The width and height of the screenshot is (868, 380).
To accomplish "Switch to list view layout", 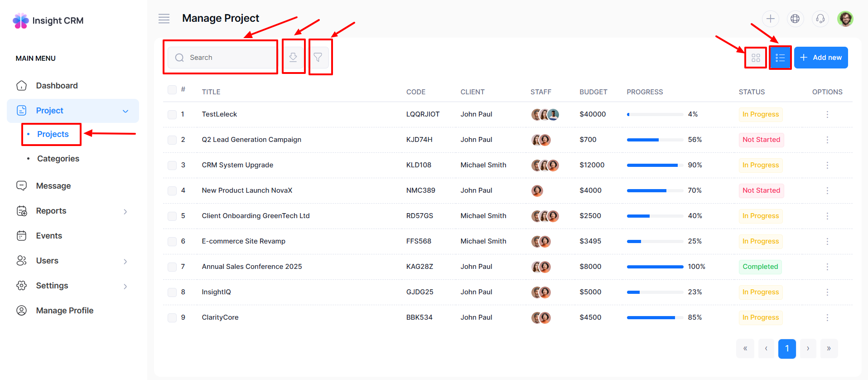I will coord(780,58).
